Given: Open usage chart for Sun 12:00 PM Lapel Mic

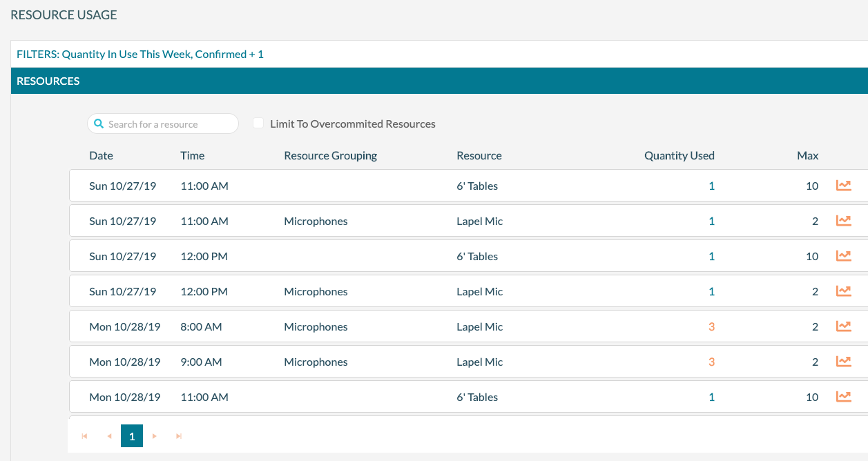Looking at the screenshot, I should pyautogui.click(x=843, y=291).
